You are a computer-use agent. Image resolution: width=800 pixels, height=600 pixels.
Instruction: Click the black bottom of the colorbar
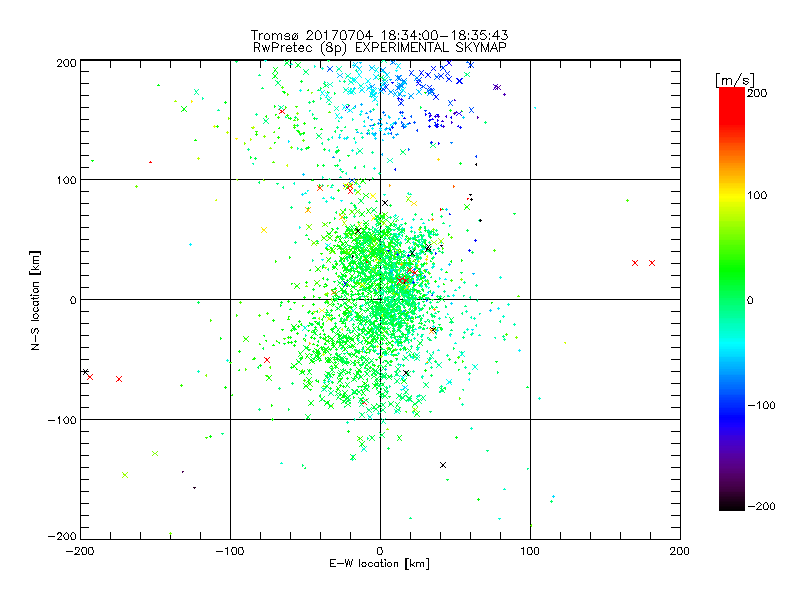(x=732, y=503)
